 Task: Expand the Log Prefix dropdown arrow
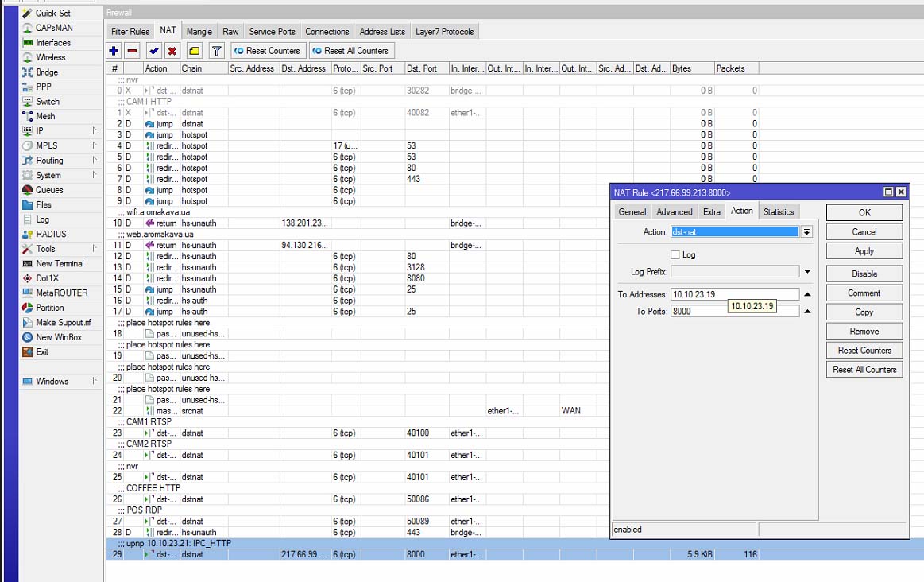pyautogui.click(x=807, y=272)
